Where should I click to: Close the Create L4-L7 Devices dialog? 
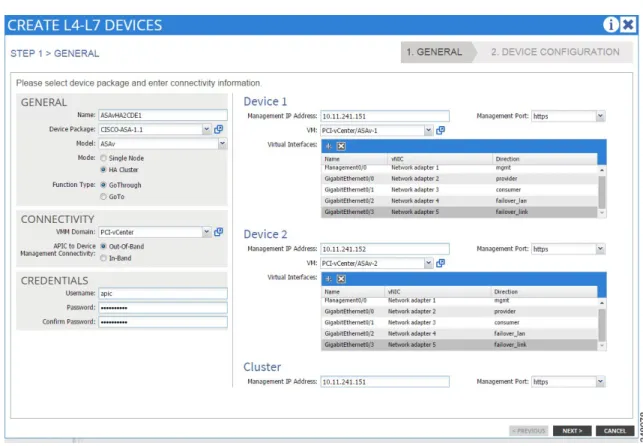pos(628,25)
